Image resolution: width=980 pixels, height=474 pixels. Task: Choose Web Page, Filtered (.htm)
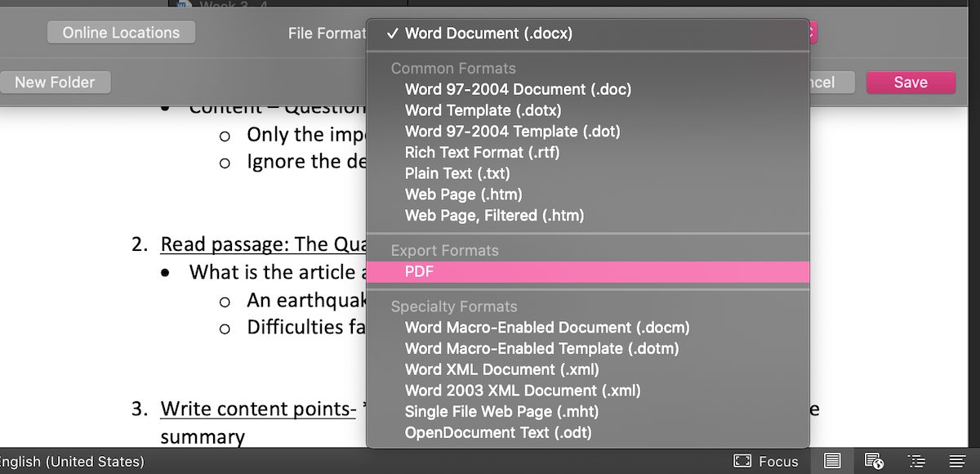pyautogui.click(x=494, y=216)
